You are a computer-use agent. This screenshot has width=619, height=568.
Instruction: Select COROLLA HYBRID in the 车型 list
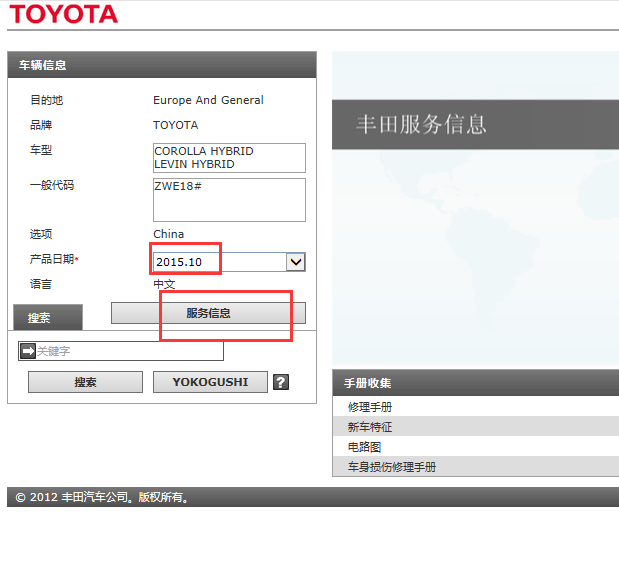pos(203,151)
